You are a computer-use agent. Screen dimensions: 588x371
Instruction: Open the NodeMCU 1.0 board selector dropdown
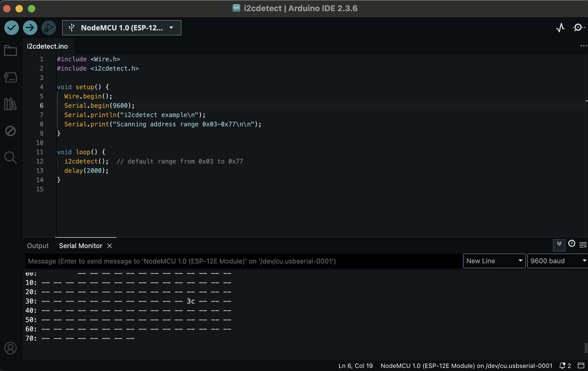122,28
